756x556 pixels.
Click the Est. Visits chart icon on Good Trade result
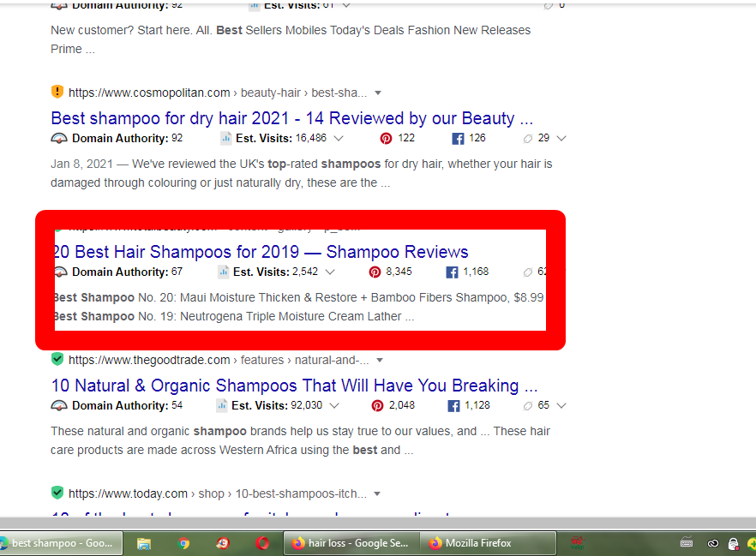coord(224,405)
